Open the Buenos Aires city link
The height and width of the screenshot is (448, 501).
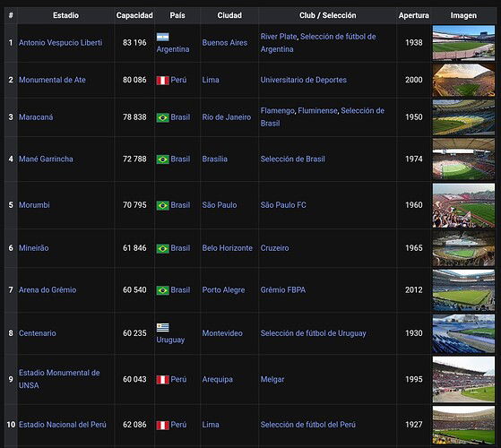[225, 42]
